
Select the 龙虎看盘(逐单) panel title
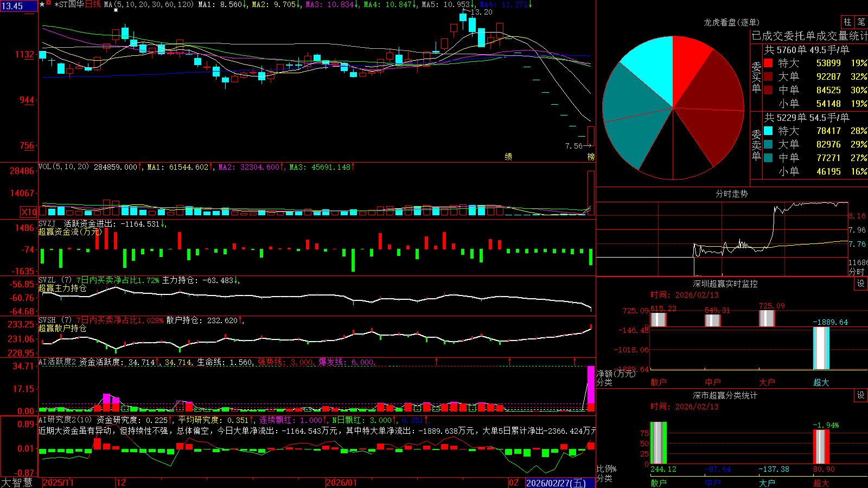point(731,22)
